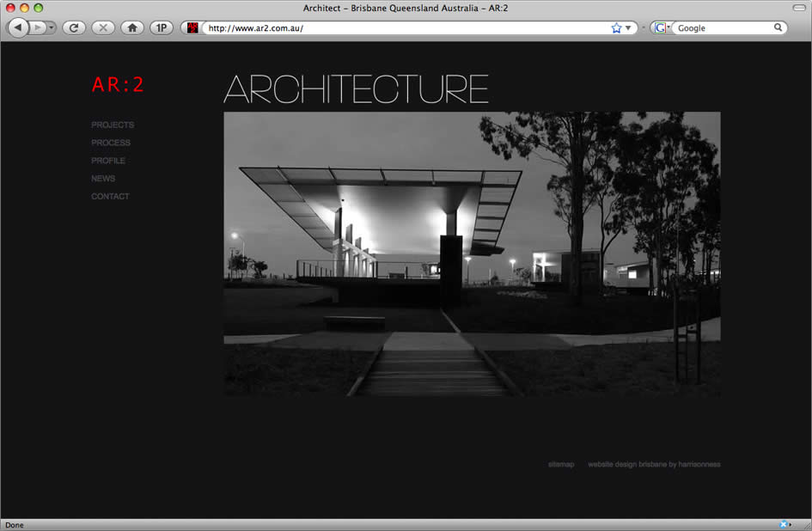Open the CONTACT navigation link
Image resolution: width=812 pixels, height=531 pixels.
tap(110, 197)
